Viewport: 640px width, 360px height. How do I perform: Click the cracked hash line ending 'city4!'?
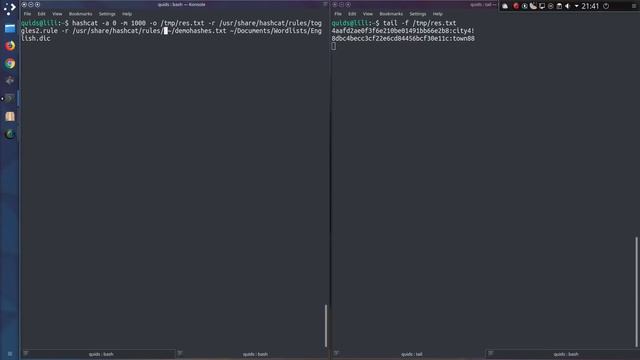(403, 31)
